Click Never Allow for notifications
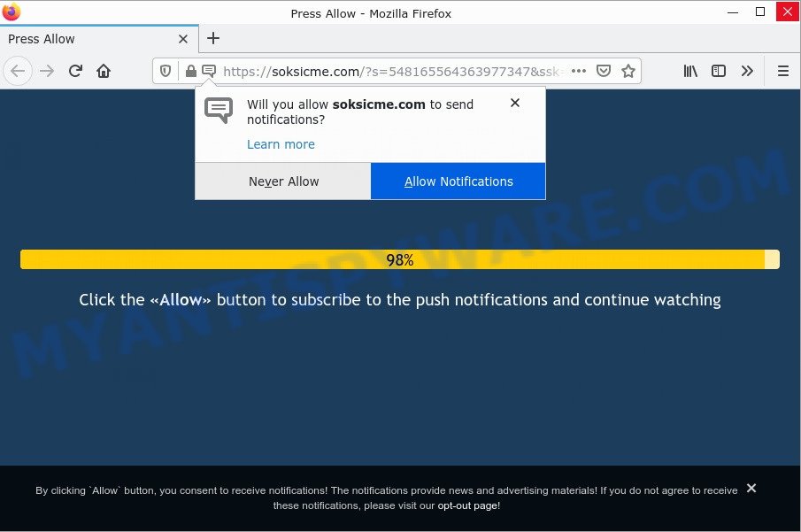 click(x=283, y=181)
